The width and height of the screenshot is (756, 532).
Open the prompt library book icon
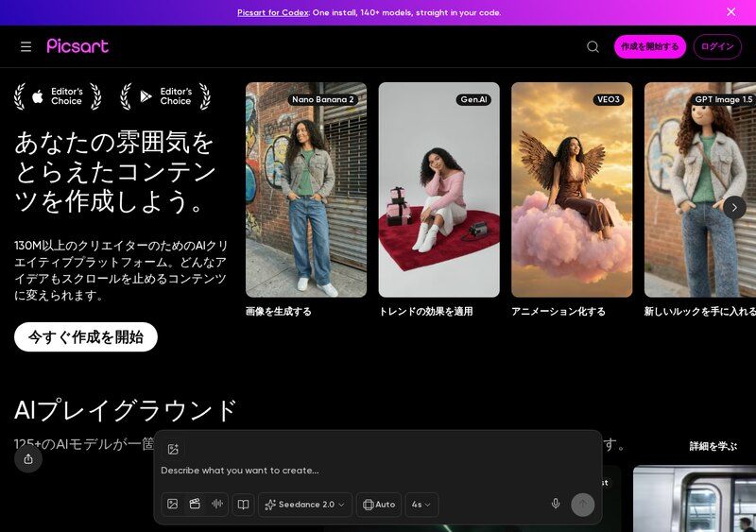244,505
